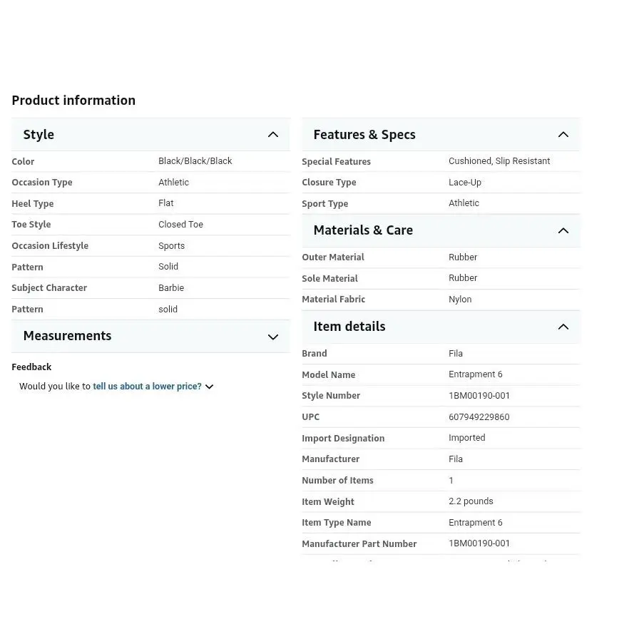Click the Product information title
Viewport: 644px width, 644px height.
(x=73, y=101)
